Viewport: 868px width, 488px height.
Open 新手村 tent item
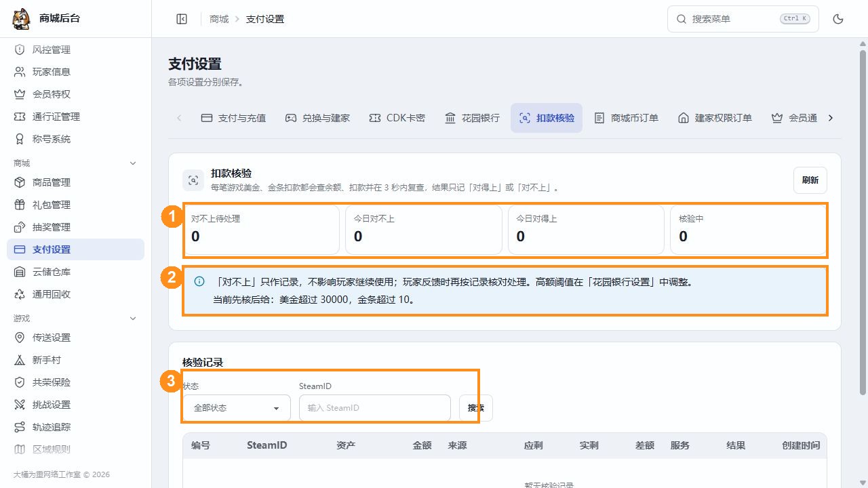click(x=75, y=360)
